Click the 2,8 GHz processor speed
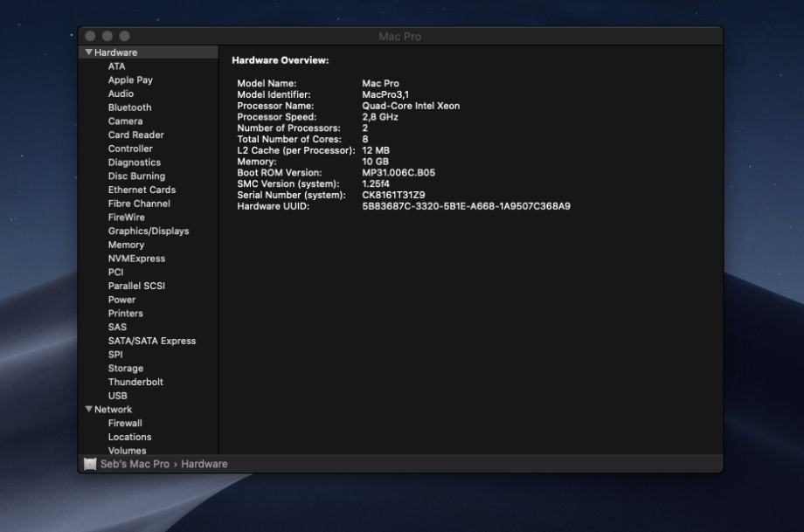This screenshot has width=804, height=532. 380,117
